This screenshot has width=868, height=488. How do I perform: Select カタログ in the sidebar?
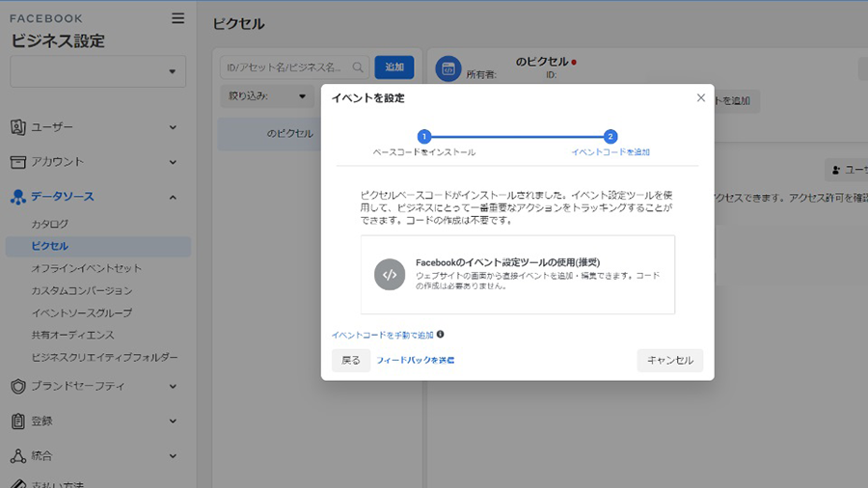[50, 224]
